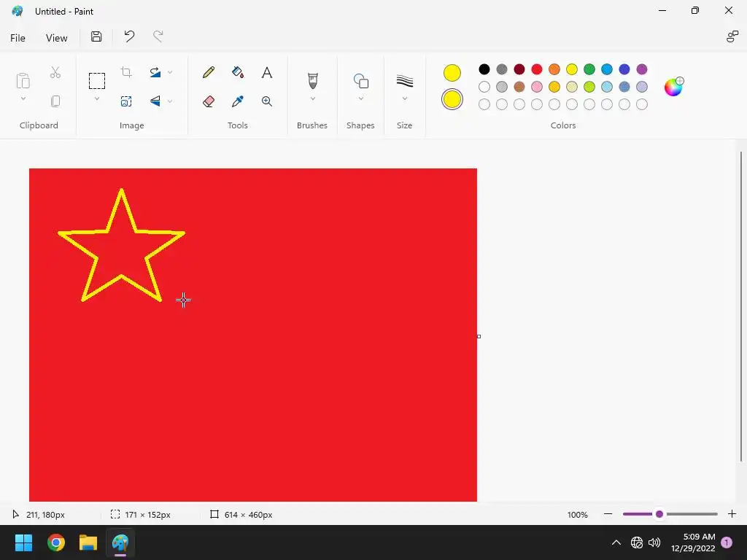
Task: Click the Shapes gallery icon
Action: (x=360, y=80)
